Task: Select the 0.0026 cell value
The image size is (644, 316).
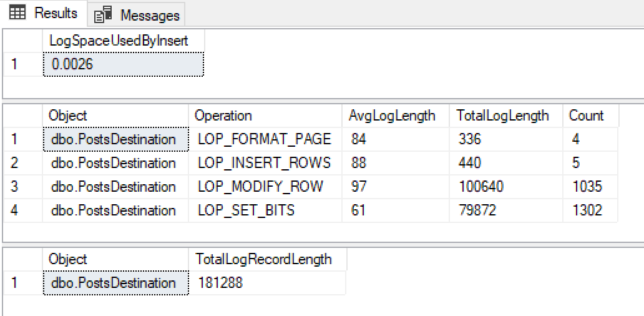Action: pyautogui.click(x=124, y=64)
